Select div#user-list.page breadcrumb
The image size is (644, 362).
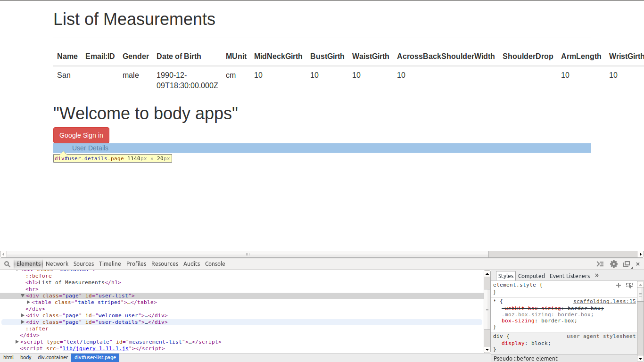point(95,358)
